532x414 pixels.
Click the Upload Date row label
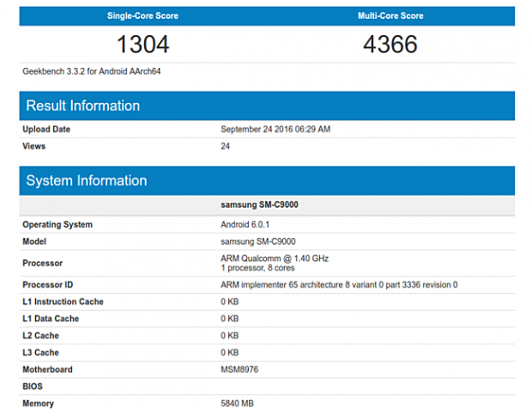point(46,129)
